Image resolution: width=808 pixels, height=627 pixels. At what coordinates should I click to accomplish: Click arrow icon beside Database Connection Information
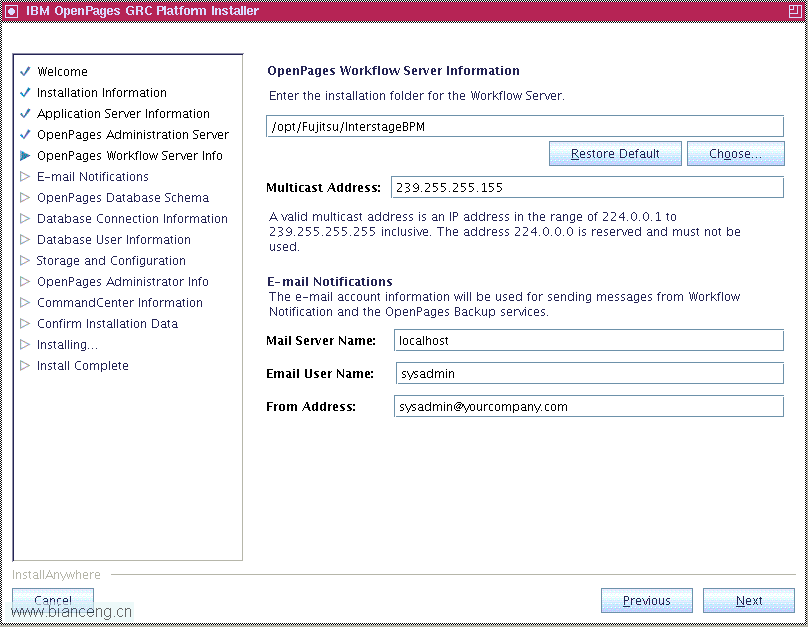25,218
